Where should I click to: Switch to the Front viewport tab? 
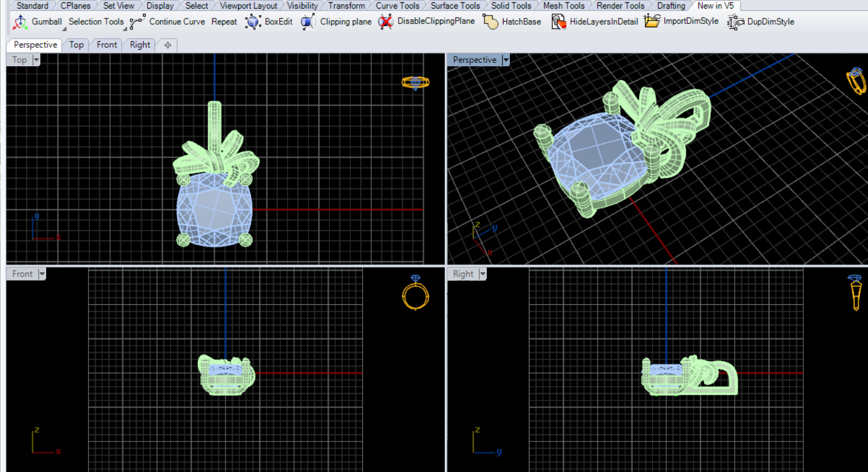[x=107, y=45]
